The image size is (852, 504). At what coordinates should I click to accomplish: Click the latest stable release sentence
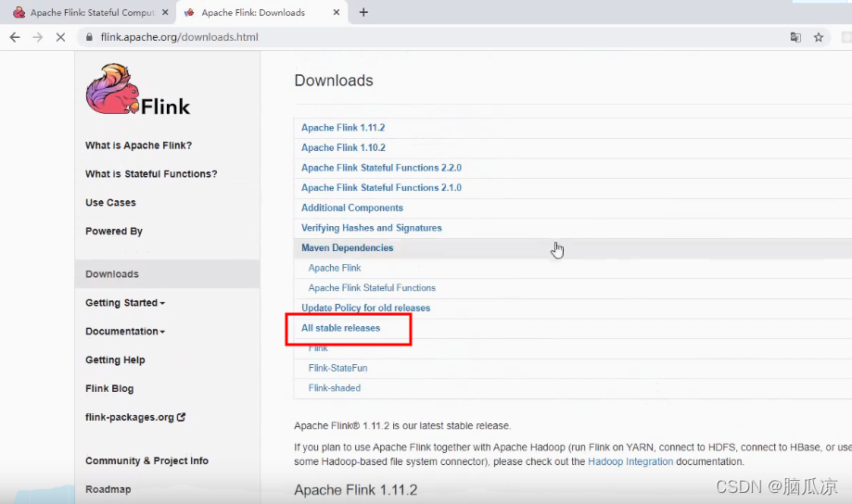tap(402, 426)
